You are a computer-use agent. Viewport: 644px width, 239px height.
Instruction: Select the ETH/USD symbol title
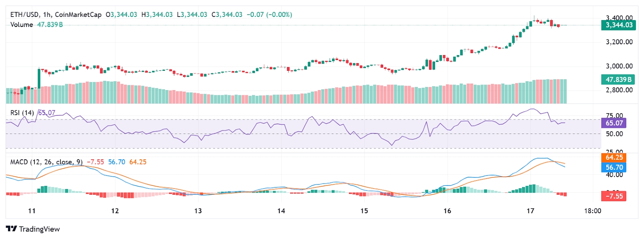point(25,14)
